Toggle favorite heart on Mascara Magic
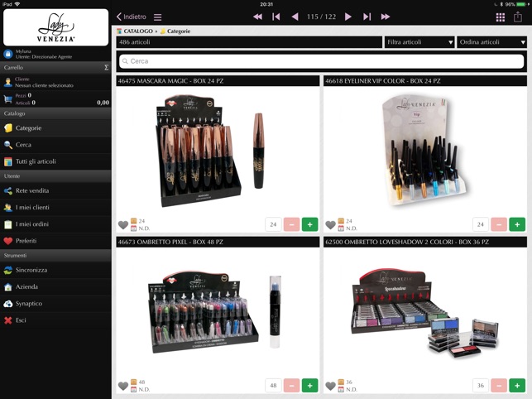532x399 pixels. (123, 225)
